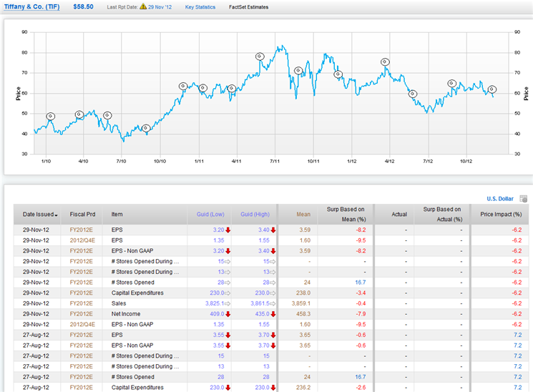The height and width of the screenshot is (392, 533).
Task: Sort by the Date Issued column arrow
Action: 56,215
